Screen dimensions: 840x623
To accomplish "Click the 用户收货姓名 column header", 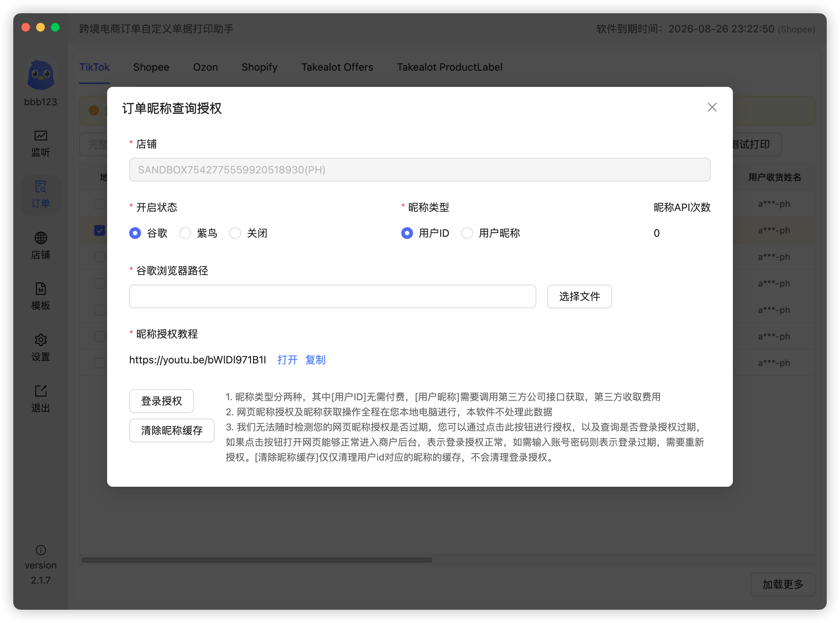I will [774, 177].
